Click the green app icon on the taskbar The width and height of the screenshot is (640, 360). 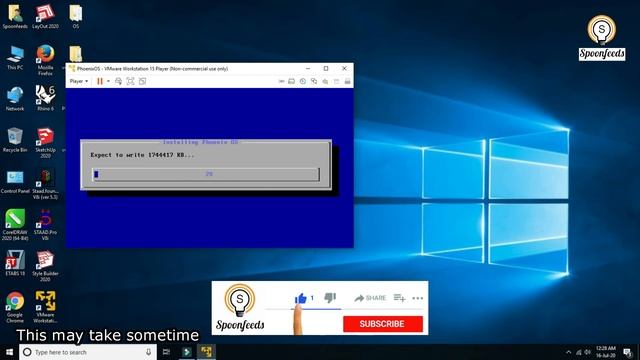pyautogui.click(x=187, y=352)
